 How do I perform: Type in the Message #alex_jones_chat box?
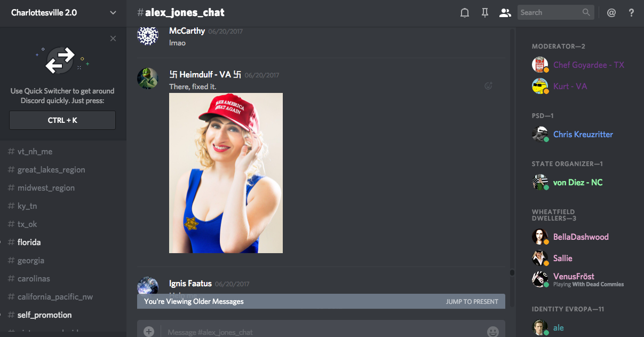point(320,332)
